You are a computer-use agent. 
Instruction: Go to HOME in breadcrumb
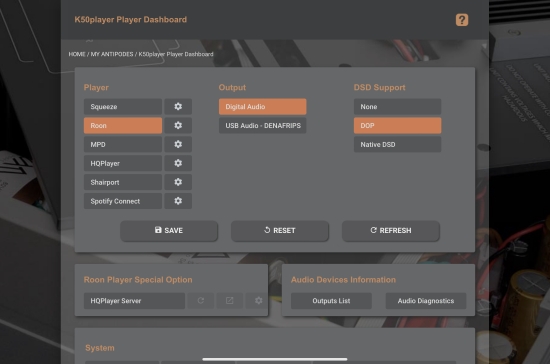tap(77, 54)
